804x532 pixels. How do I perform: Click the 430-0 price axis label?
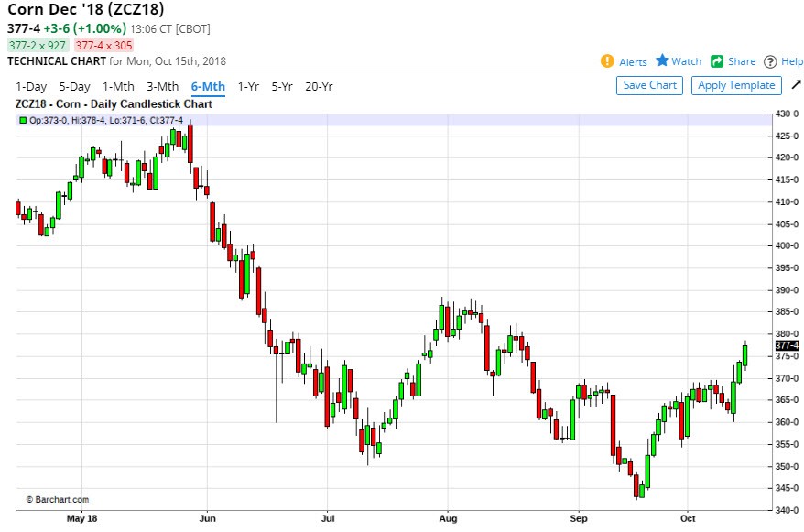pos(788,114)
